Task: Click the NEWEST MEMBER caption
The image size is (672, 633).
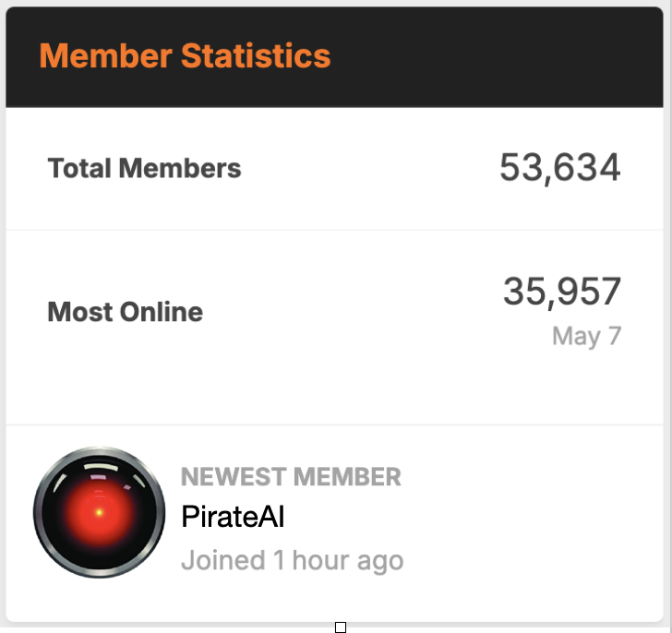Action: click(x=291, y=477)
